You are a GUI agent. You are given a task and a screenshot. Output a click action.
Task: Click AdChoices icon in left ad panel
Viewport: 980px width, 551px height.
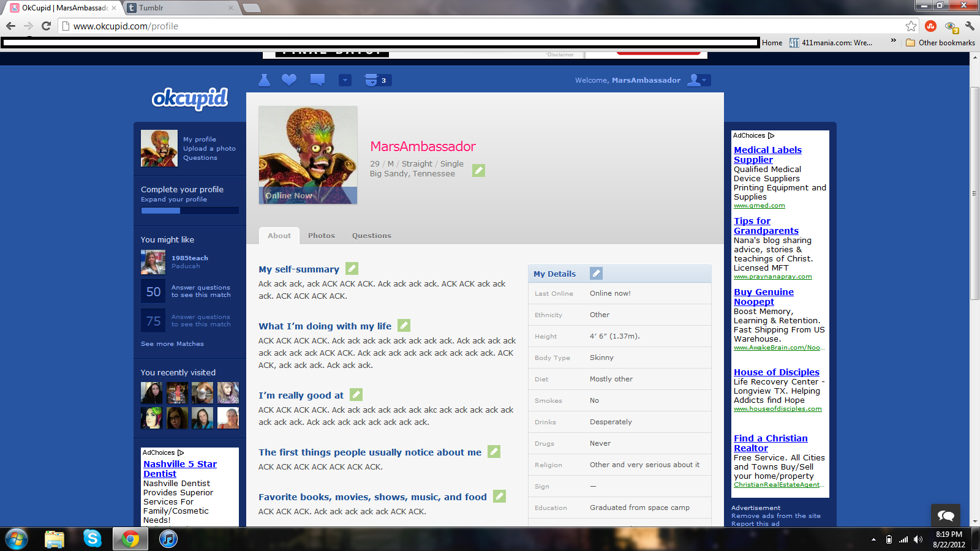(181, 453)
